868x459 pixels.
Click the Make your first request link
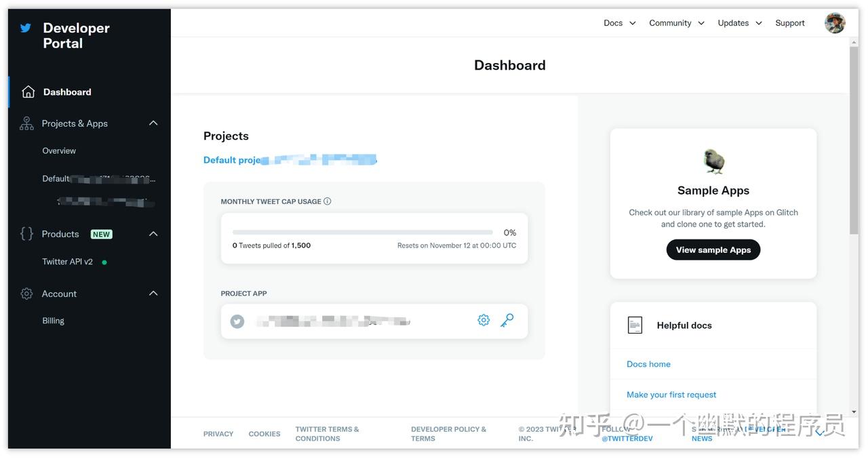pyautogui.click(x=671, y=394)
